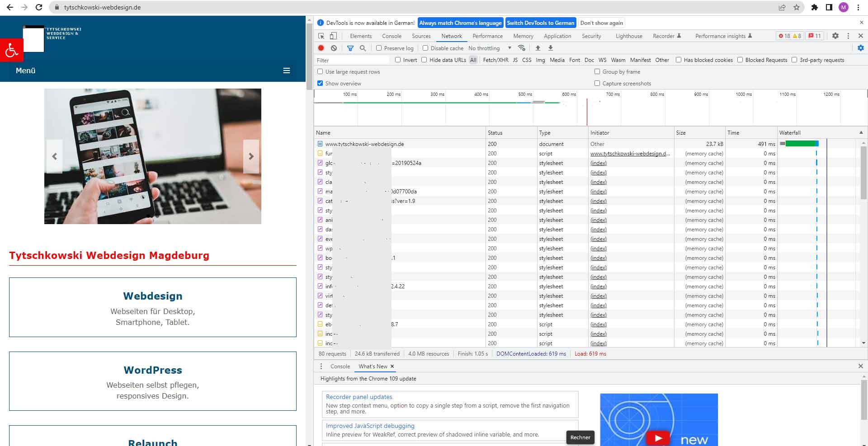Enable the Group by frame checkbox

point(597,71)
